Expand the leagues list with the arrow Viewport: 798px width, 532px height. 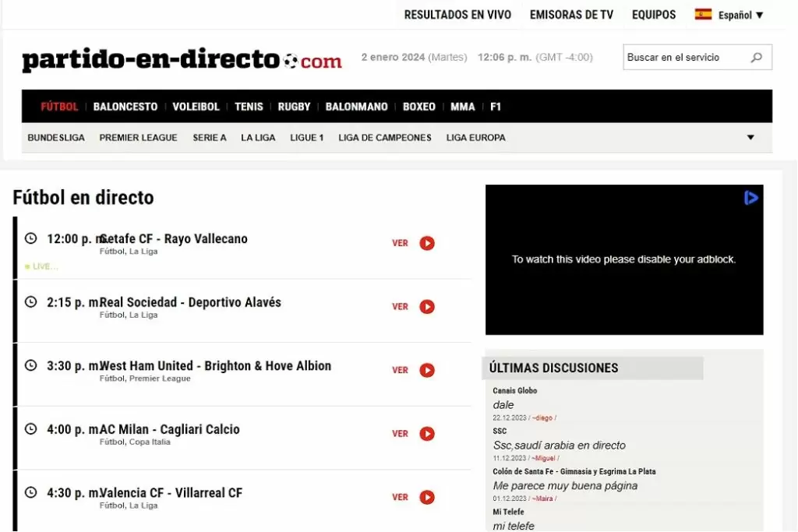(x=750, y=137)
